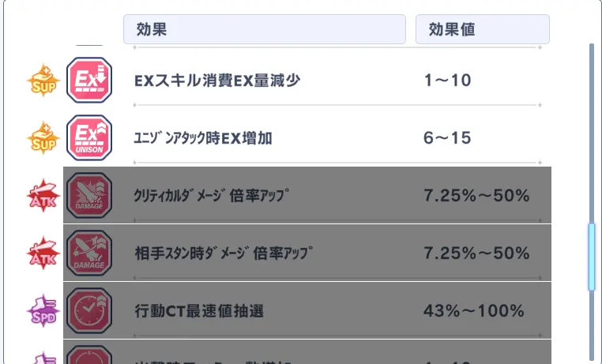602x364 pixels.
Task: Choose the 相手スタン時ダメージ倍率アップ row text
Action: [x=224, y=253]
